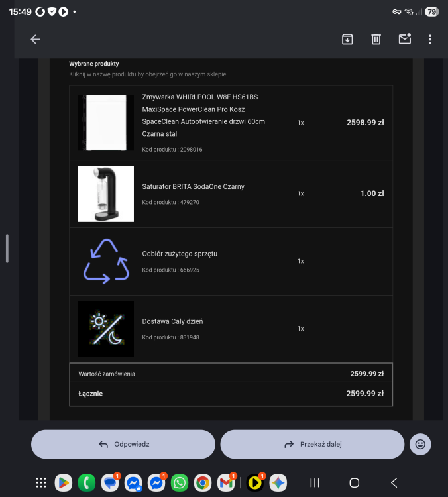Screen dimensions: 448x497
Task: Open the Messages app with notification badge
Action: (x=110, y=482)
